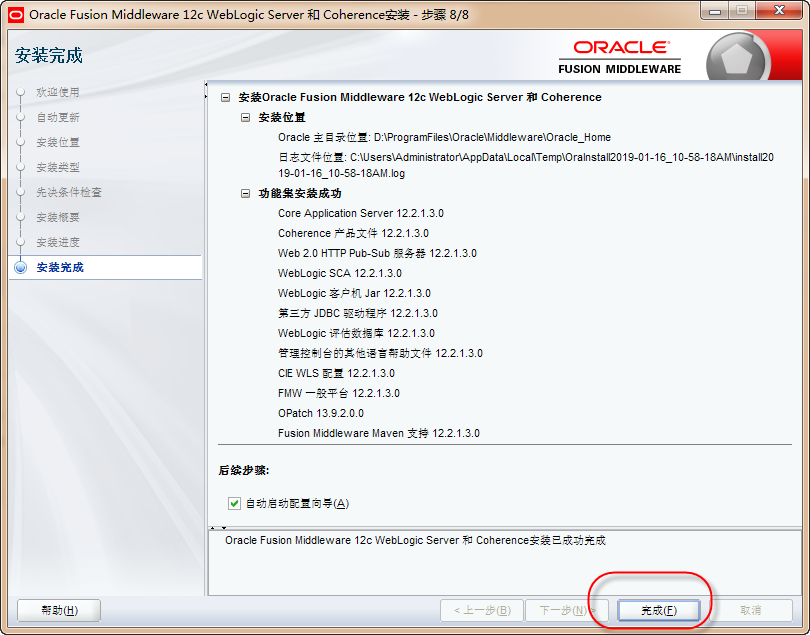Viewport: 810px width, 635px height.
Task: Select WebLogic SCA 12.2.1.3.0 row
Action: click(x=339, y=273)
